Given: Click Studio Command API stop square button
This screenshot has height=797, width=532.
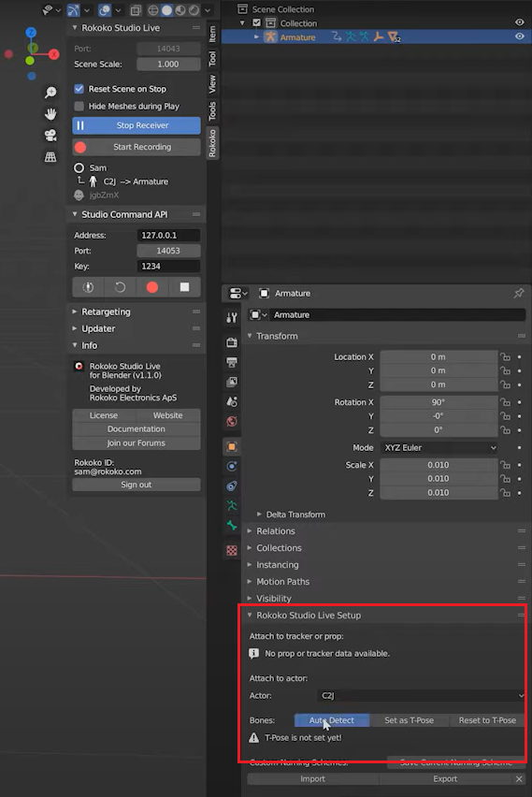Looking at the screenshot, I should pos(184,287).
